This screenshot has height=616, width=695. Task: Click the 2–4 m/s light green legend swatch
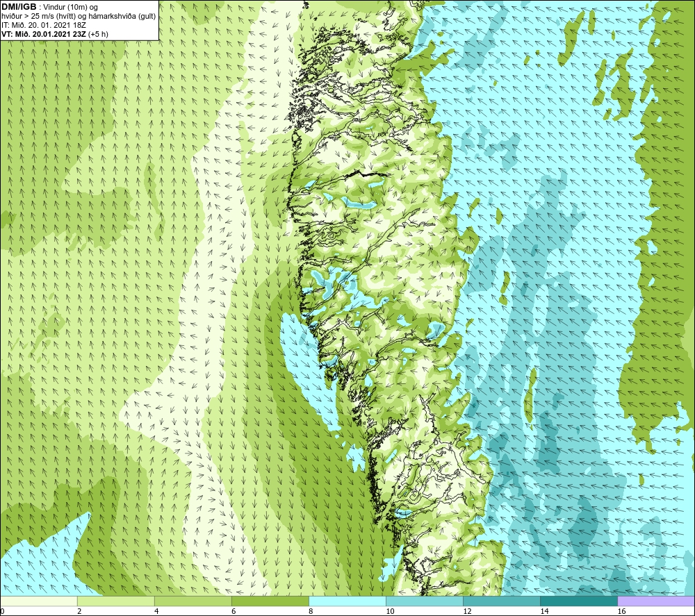pos(116,601)
